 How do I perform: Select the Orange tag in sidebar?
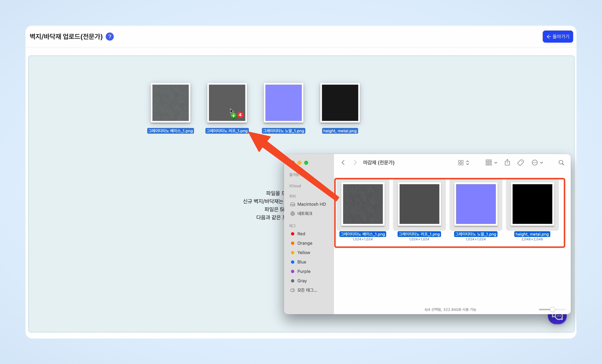coord(302,243)
